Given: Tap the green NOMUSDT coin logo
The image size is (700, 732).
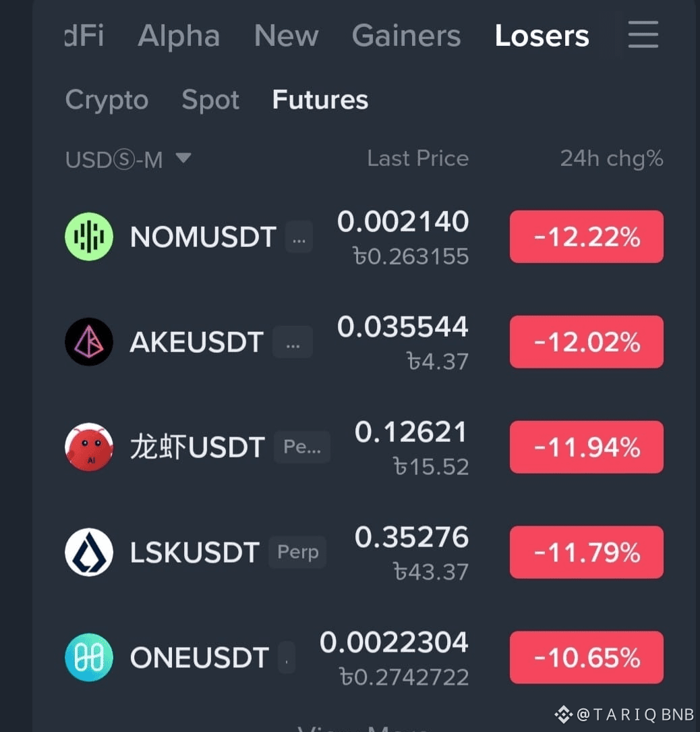Looking at the screenshot, I should 88,236.
